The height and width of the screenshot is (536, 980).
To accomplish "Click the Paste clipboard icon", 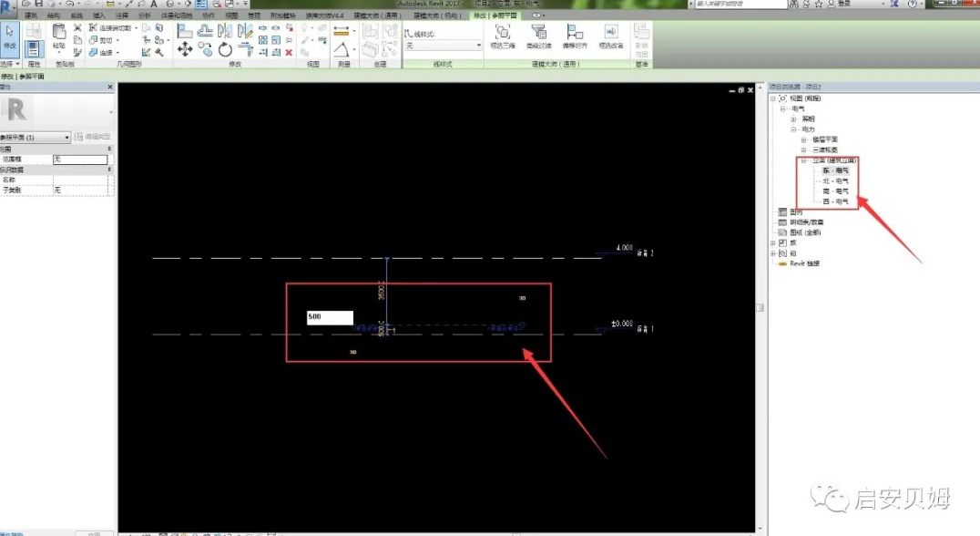I will 58,36.
